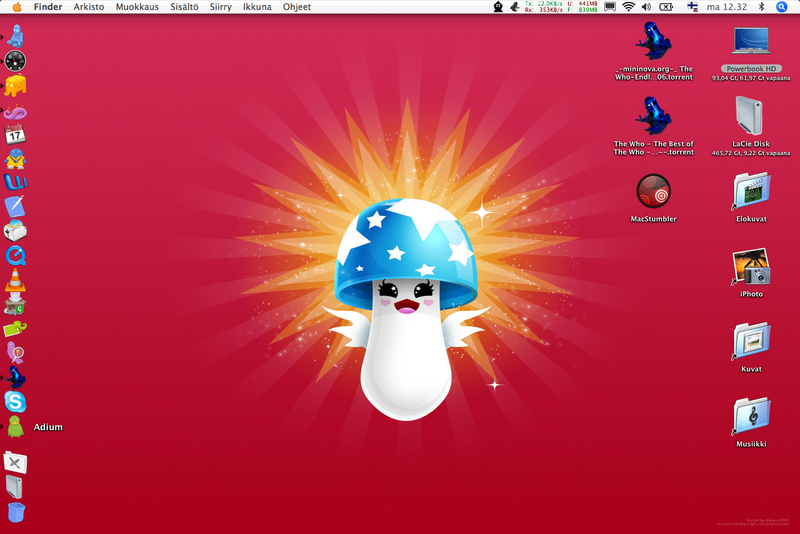This screenshot has width=800, height=534.
Task: Open Spotlight search in the menu bar
Action: (x=781, y=7)
